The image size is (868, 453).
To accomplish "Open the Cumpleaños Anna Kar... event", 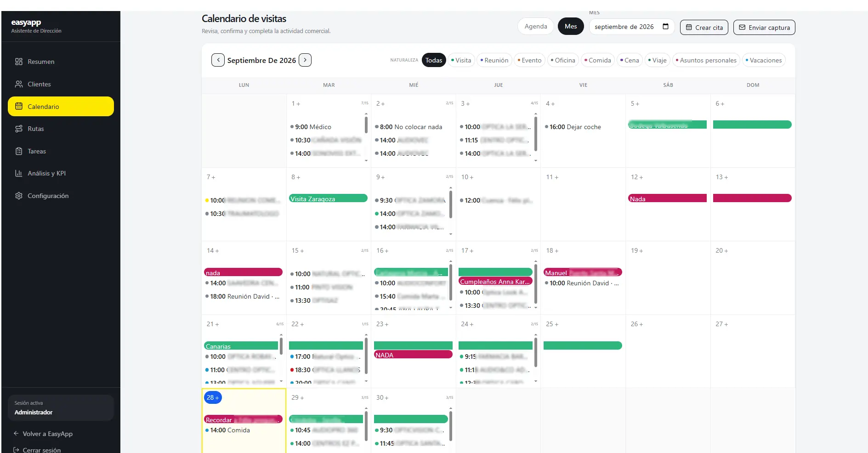I will coord(495,281).
